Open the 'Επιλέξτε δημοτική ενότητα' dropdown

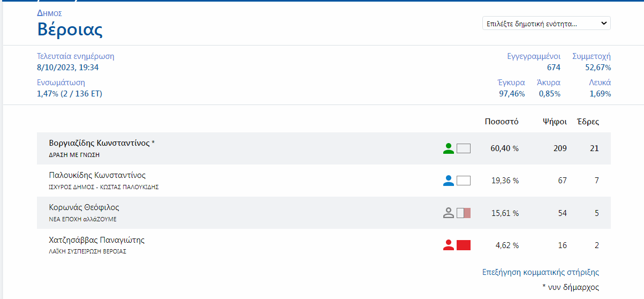pos(546,24)
